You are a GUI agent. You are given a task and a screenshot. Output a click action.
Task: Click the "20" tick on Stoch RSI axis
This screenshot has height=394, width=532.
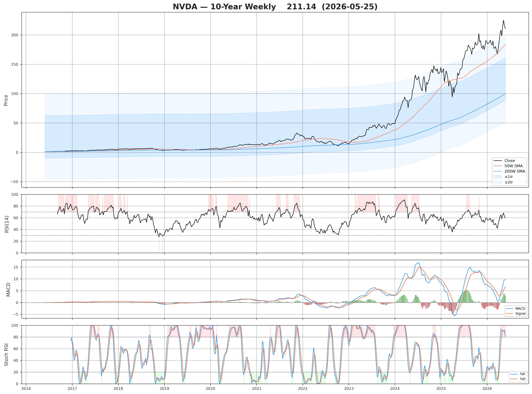coord(16,372)
